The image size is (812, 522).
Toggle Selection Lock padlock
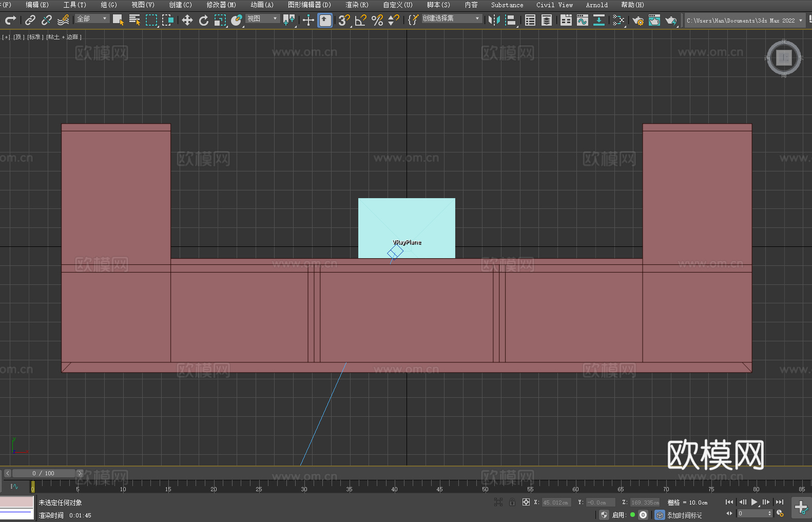pyautogui.click(x=512, y=502)
